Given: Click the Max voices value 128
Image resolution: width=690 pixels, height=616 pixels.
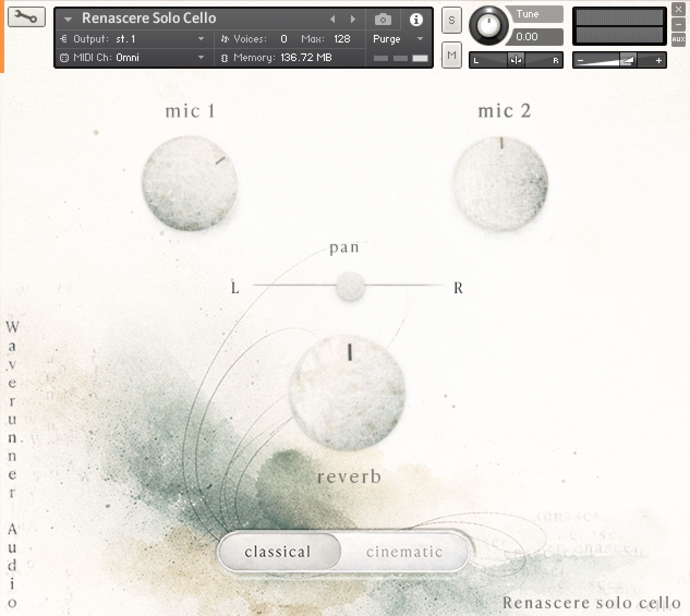Looking at the screenshot, I should pyautogui.click(x=342, y=39).
